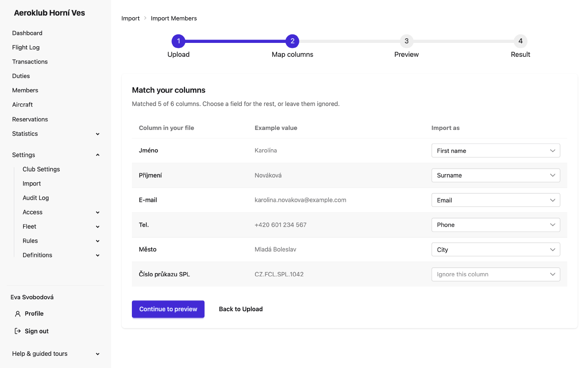Expand the Definitions submenu chevron

point(98,255)
